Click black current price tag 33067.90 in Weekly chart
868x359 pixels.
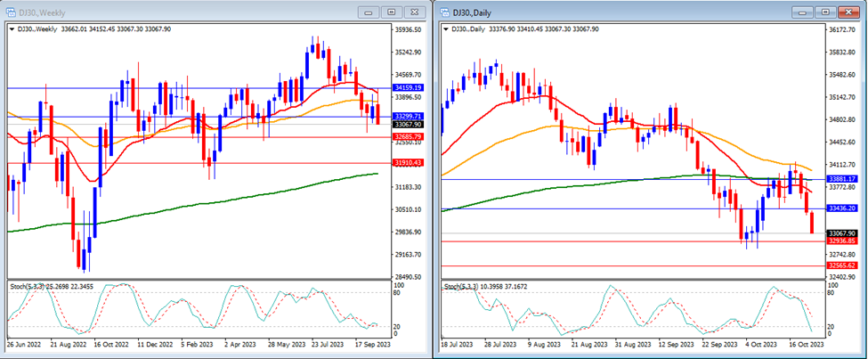click(x=408, y=126)
